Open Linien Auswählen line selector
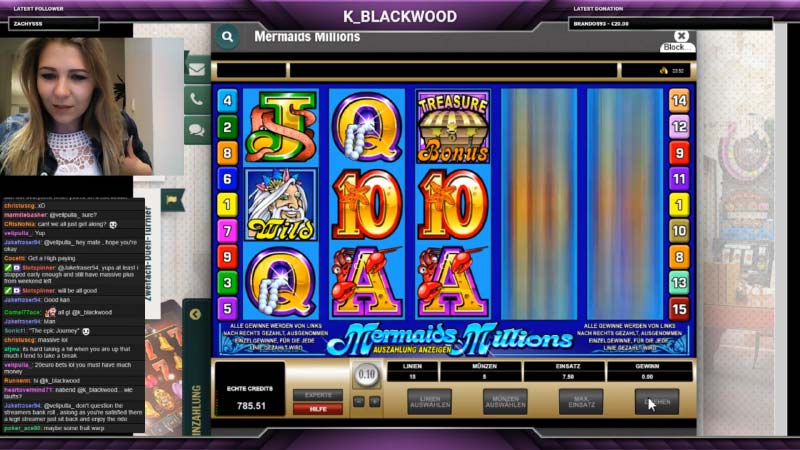 (430, 402)
